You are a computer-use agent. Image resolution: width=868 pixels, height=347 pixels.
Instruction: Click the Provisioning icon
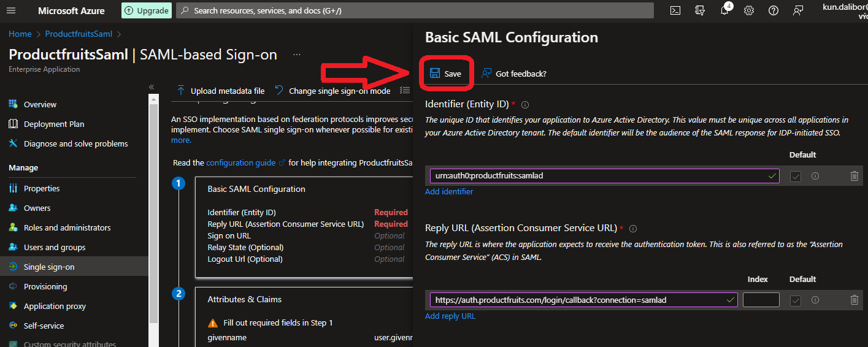coord(13,286)
